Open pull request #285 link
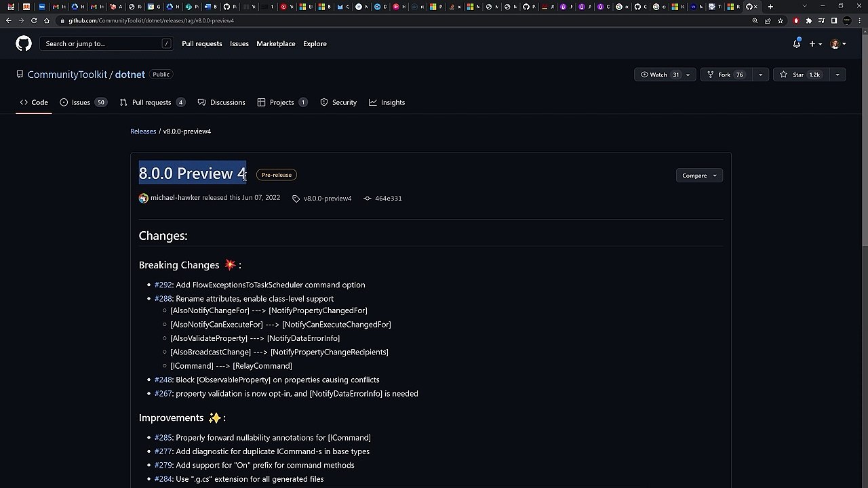 point(163,438)
